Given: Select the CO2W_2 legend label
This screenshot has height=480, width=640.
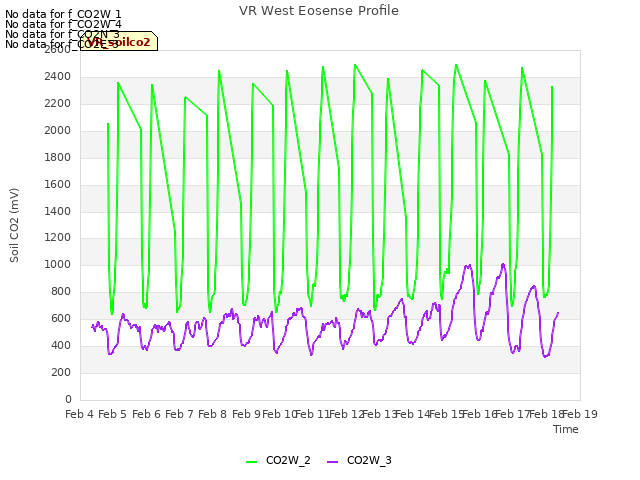Looking at the screenshot, I should 288,460.
